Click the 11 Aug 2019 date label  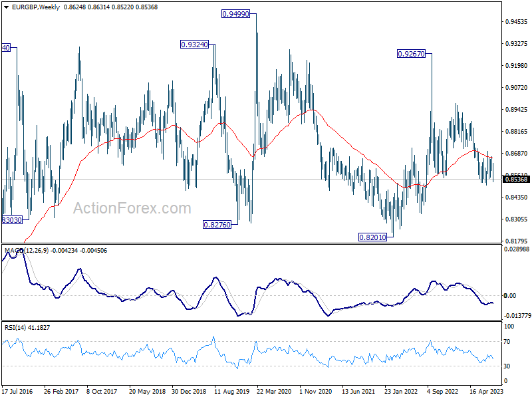(x=231, y=391)
